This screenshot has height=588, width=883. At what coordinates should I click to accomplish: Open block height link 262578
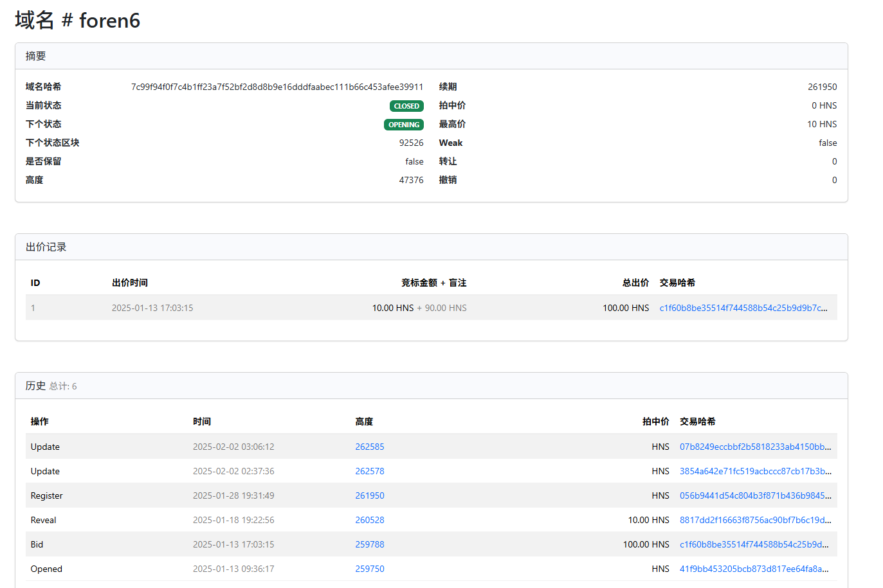369,471
